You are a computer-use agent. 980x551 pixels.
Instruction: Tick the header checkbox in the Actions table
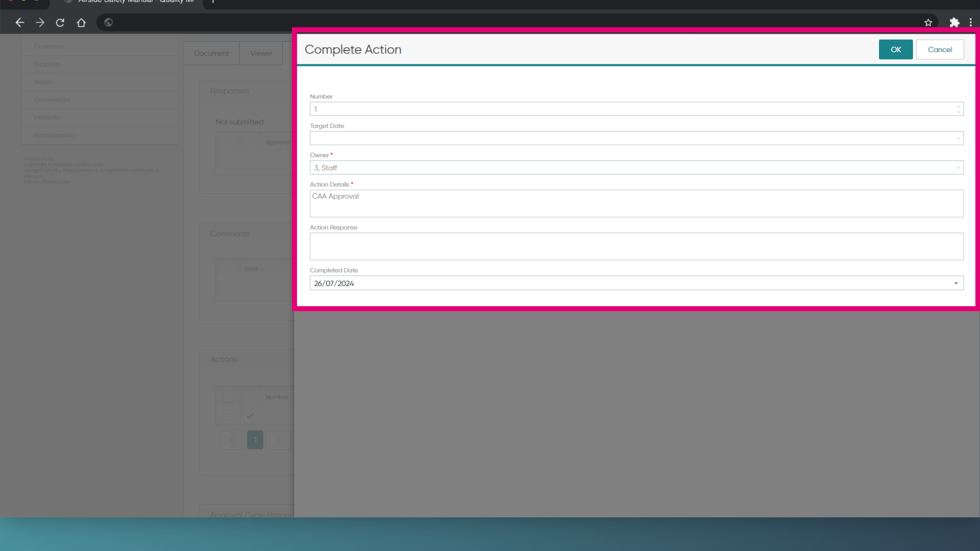coord(228,397)
